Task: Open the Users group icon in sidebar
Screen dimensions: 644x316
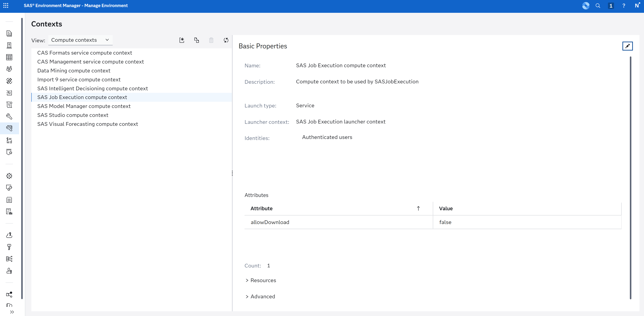Action: 9,69
